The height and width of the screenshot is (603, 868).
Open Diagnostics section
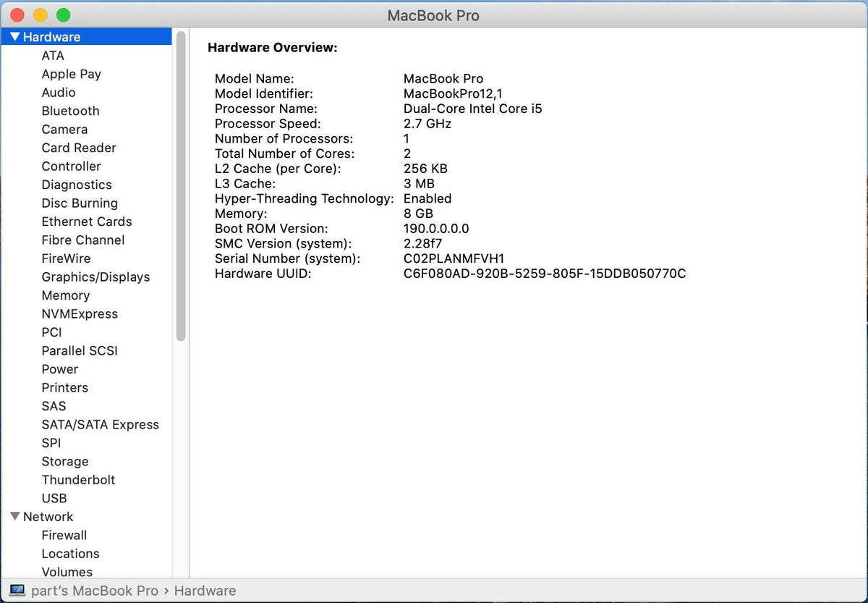(x=77, y=185)
